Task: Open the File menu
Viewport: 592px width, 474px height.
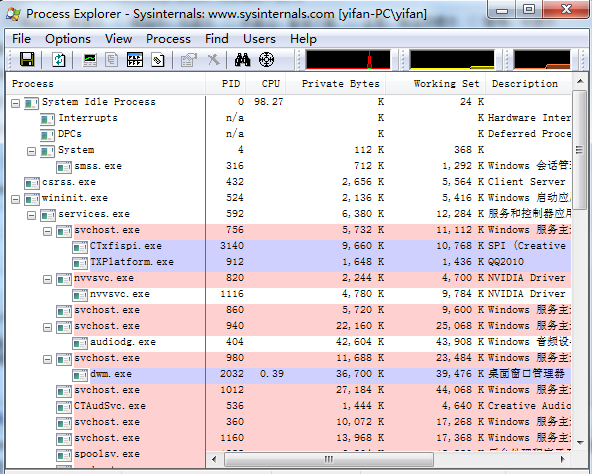Action: pos(21,39)
